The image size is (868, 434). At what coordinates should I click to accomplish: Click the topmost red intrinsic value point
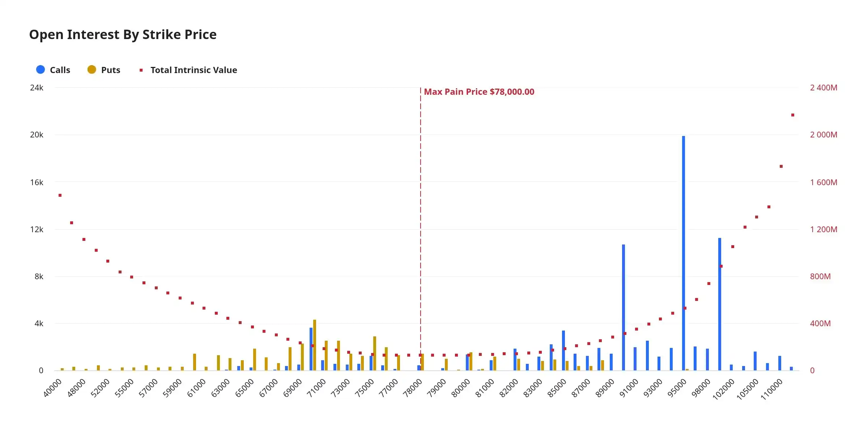point(793,115)
